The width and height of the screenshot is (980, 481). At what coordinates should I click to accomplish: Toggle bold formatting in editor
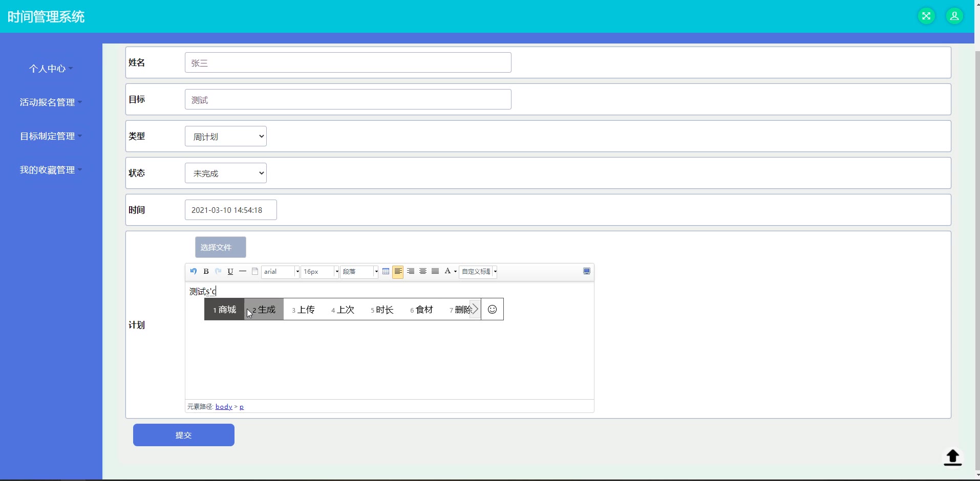206,271
